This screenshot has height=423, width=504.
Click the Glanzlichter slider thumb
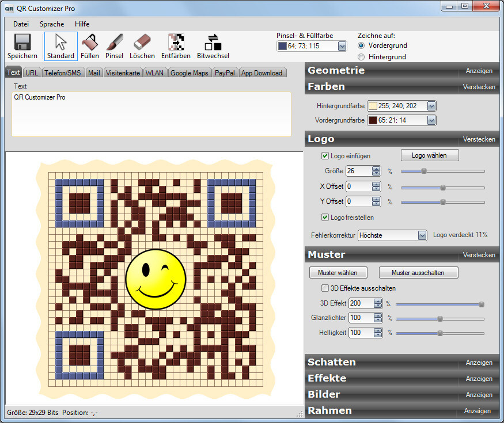[440, 319]
